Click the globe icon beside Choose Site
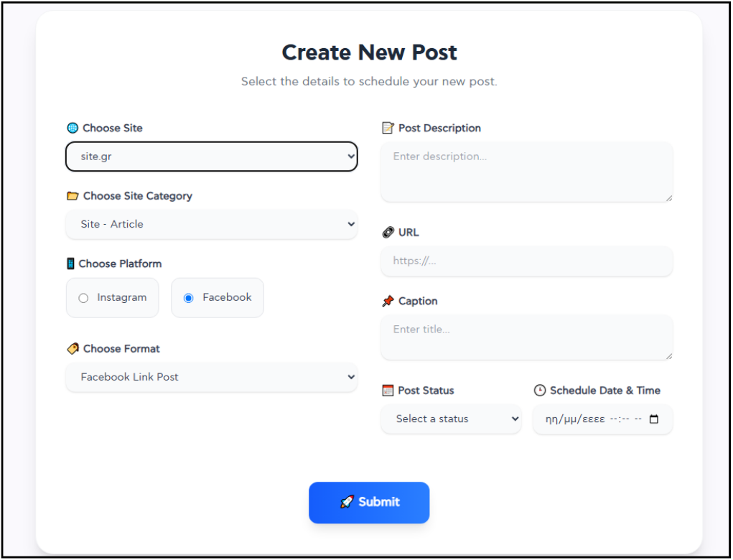The width and height of the screenshot is (733, 560). pyautogui.click(x=72, y=129)
